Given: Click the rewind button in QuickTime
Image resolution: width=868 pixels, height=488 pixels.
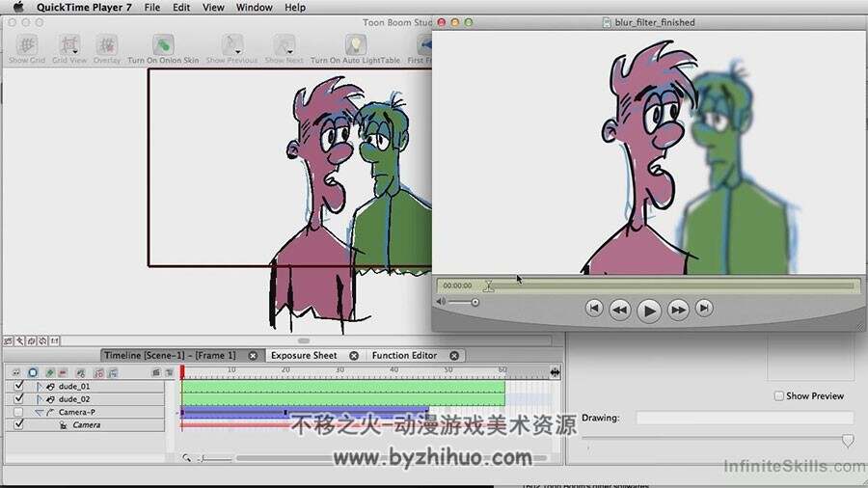Looking at the screenshot, I should [x=619, y=310].
